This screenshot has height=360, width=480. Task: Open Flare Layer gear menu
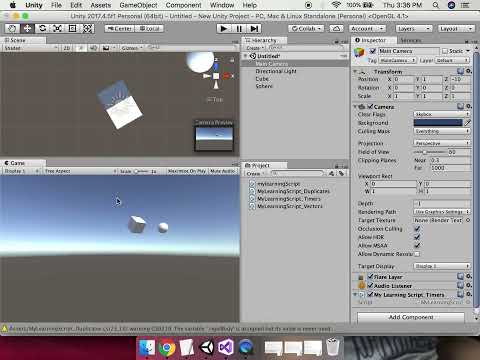click(x=469, y=276)
